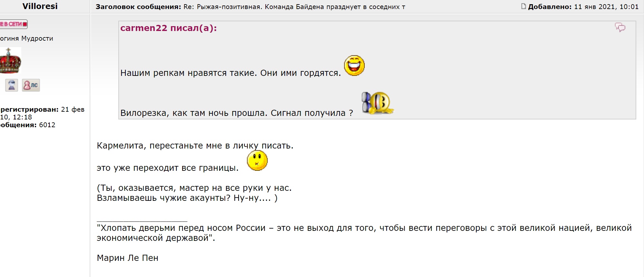This screenshot has height=277, width=644.
Task: Click the 'не в сети' offline badge
Action: tap(14, 24)
